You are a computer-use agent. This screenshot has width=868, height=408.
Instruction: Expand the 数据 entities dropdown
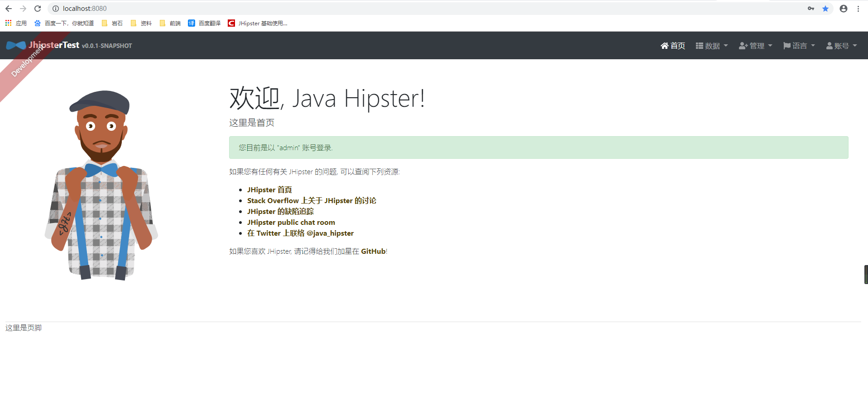[x=712, y=46]
